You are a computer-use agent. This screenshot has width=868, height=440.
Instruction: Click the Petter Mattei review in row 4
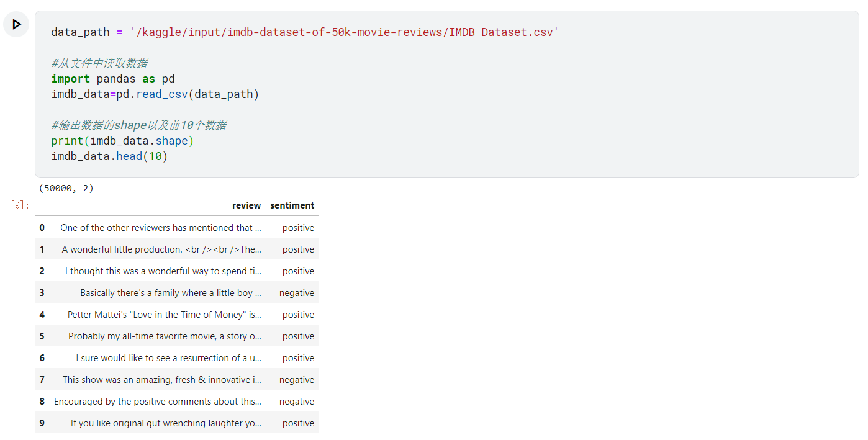click(x=164, y=314)
